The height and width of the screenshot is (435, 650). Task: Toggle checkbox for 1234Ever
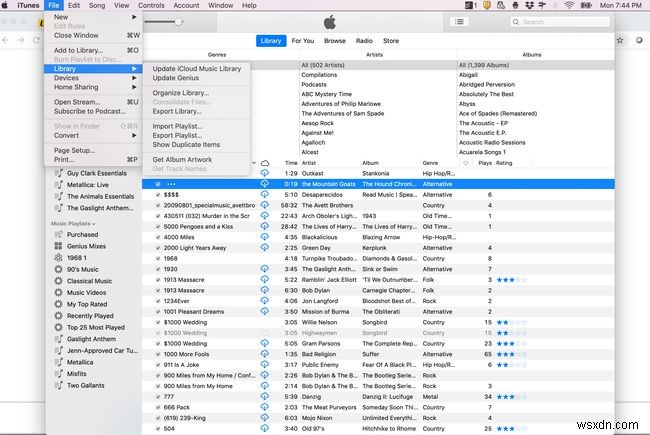(158, 301)
